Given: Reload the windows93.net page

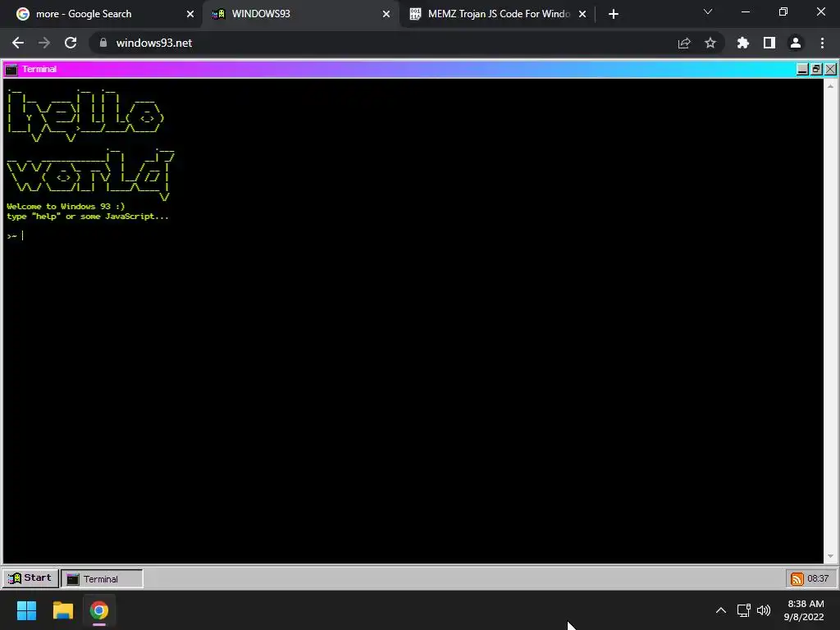Looking at the screenshot, I should (71, 43).
